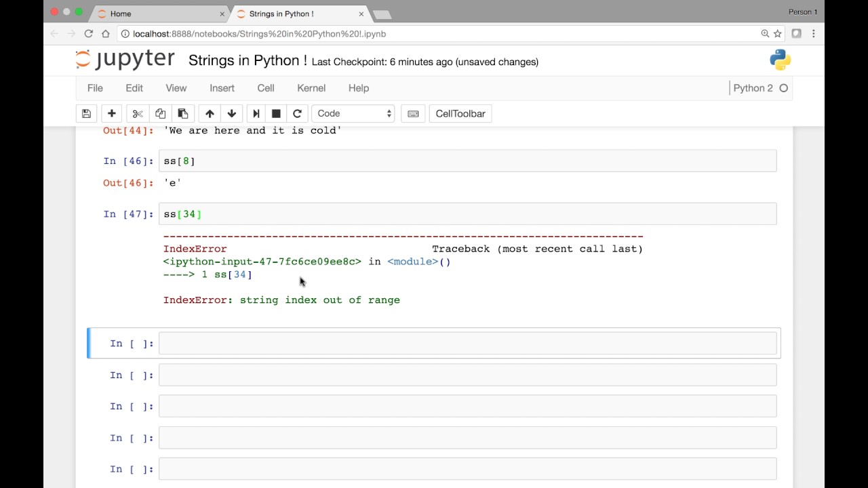
Task: Open the Cell menu
Action: [x=266, y=88]
